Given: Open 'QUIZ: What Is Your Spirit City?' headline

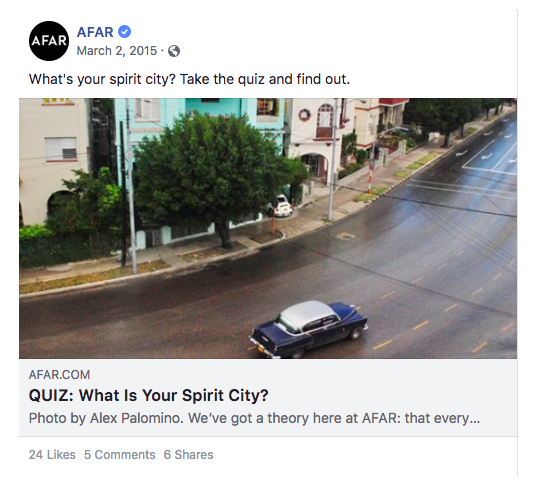Looking at the screenshot, I should [x=149, y=395].
